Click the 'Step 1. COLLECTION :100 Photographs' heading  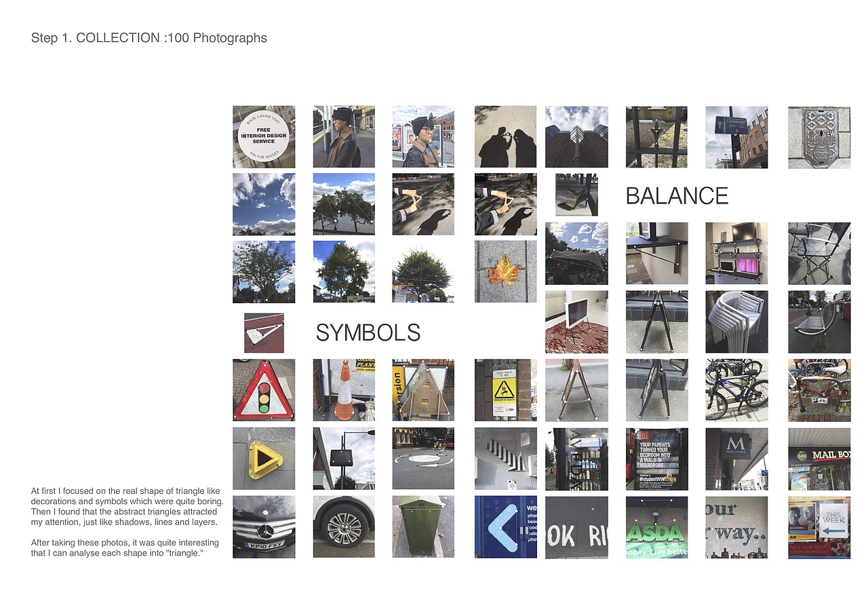coord(149,38)
